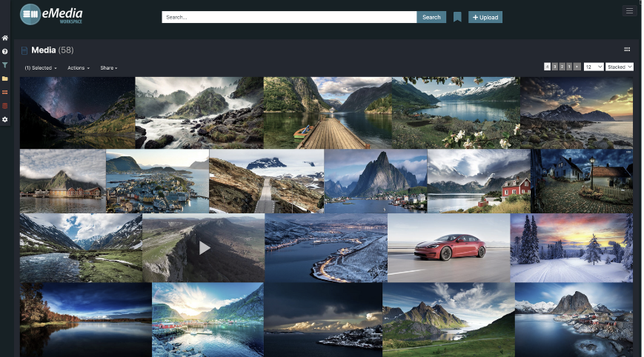
Task: Click the Media (58) heading text
Action: click(53, 50)
